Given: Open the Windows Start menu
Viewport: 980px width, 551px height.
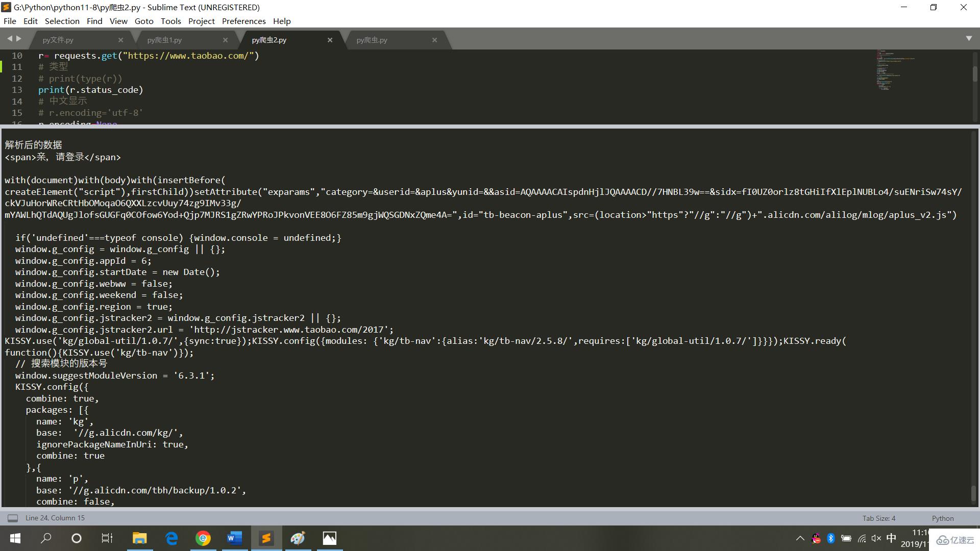Looking at the screenshot, I should [15, 538].
